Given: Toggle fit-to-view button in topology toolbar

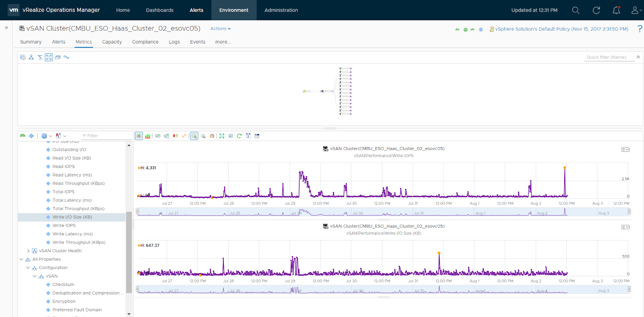Looking at the screenshot, I should click(49, 58).
